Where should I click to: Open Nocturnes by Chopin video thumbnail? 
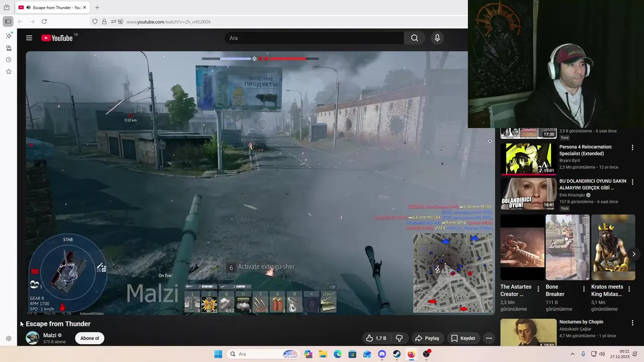[528, 332]
